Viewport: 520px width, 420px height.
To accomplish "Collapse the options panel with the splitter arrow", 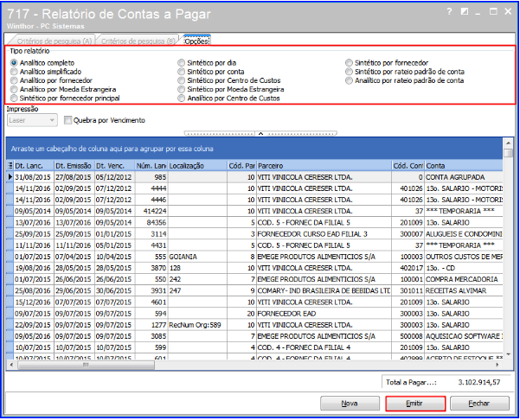I will click(260, 133).
